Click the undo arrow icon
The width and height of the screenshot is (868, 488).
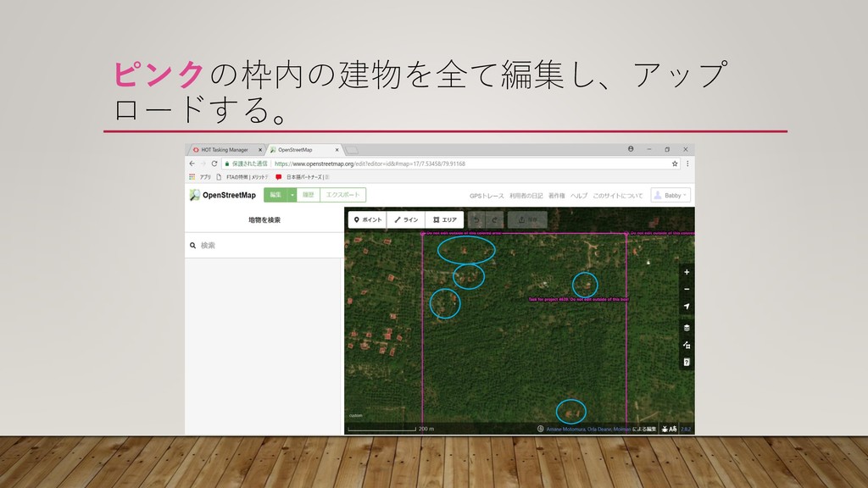476,219
